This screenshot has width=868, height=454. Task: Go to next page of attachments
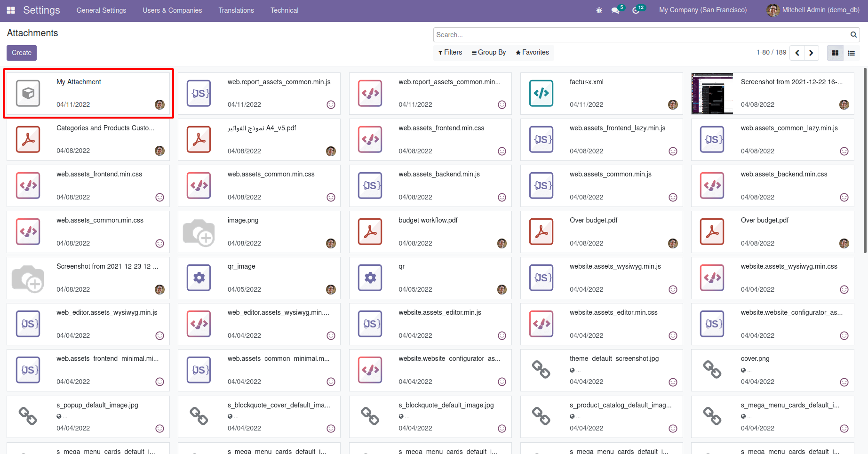pos(811,53)
